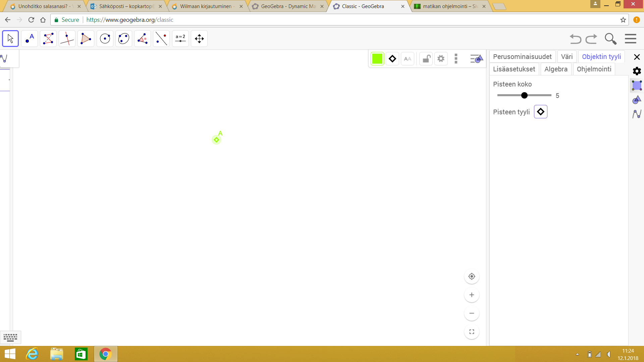Image resolution: width=644 pixels, height=362 pixels.
Task: Select the Polygon tool
Action: [x=86, y=39]
